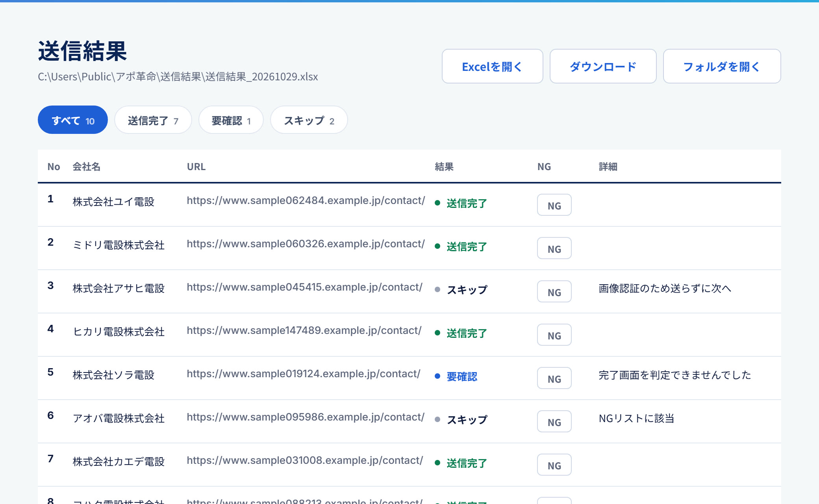The image size is (819, 504).
Task: Open URL sample031008 contact link
Action: coord(305,461)
